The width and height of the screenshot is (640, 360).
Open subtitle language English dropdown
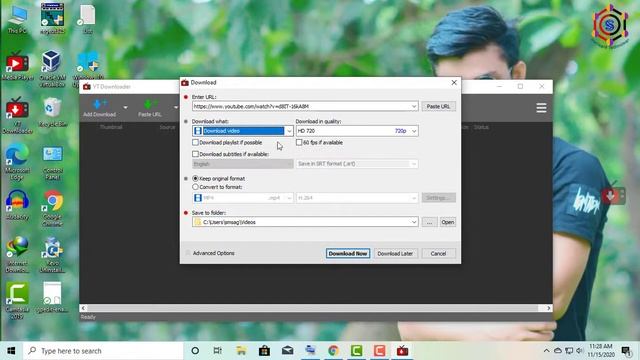point(242,164)
